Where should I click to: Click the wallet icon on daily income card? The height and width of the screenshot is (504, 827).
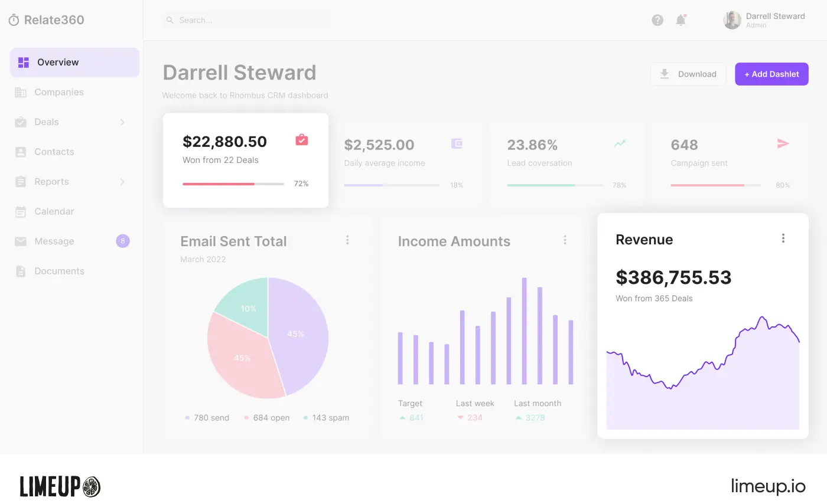click(457, 143)
